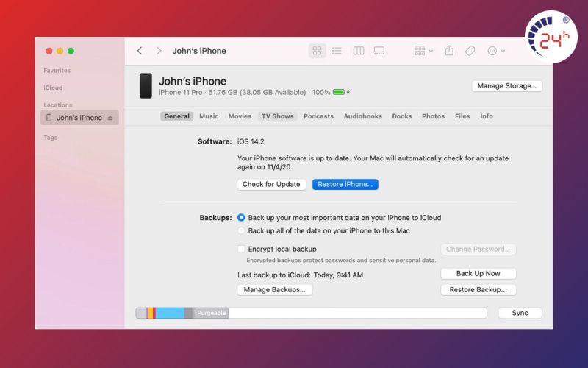Click Check for Update button
The image size is (588, 368).
[x=271, y=185]
